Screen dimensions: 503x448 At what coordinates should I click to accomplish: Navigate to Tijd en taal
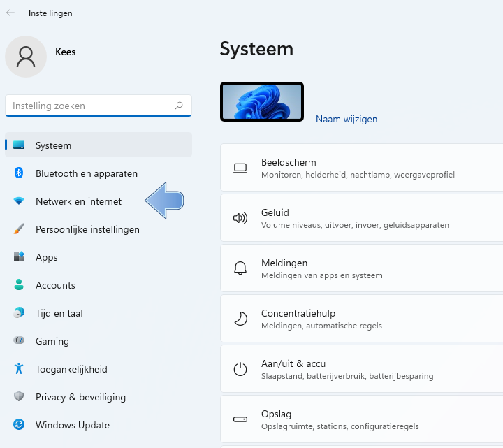[59, 313]
